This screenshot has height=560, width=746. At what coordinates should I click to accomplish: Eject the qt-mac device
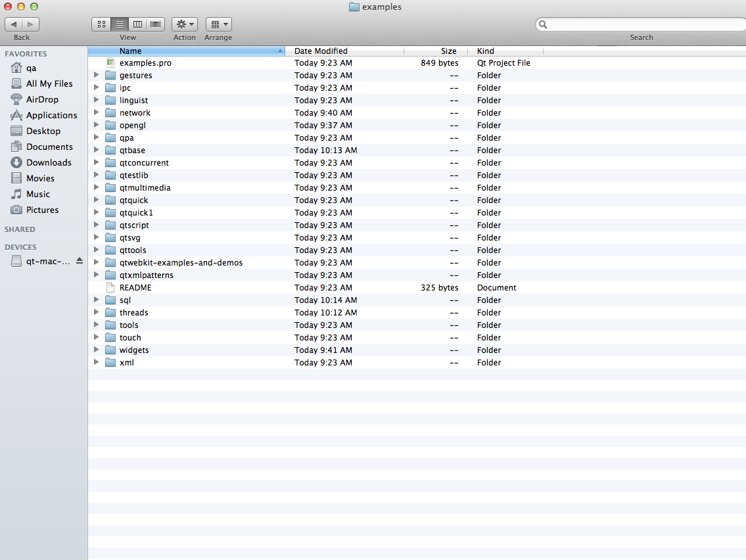[x=80, y=261]
